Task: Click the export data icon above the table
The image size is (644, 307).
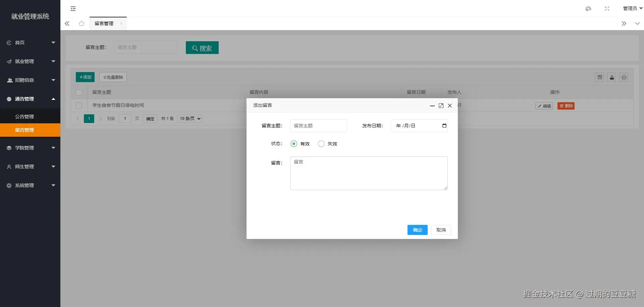Action: (x=612, y=77)
